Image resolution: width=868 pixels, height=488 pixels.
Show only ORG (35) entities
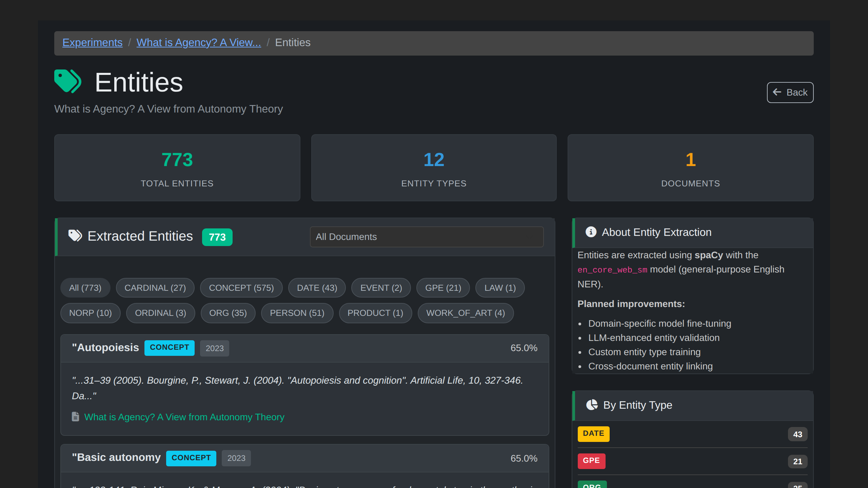tap(228, 313)
